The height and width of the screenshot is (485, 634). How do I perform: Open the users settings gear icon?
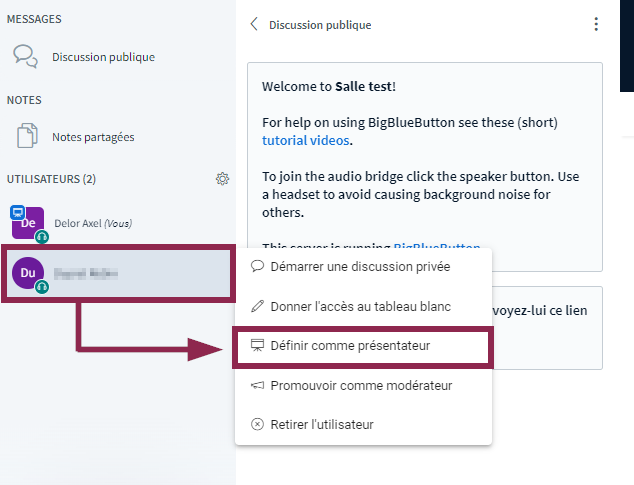(222, 179)
